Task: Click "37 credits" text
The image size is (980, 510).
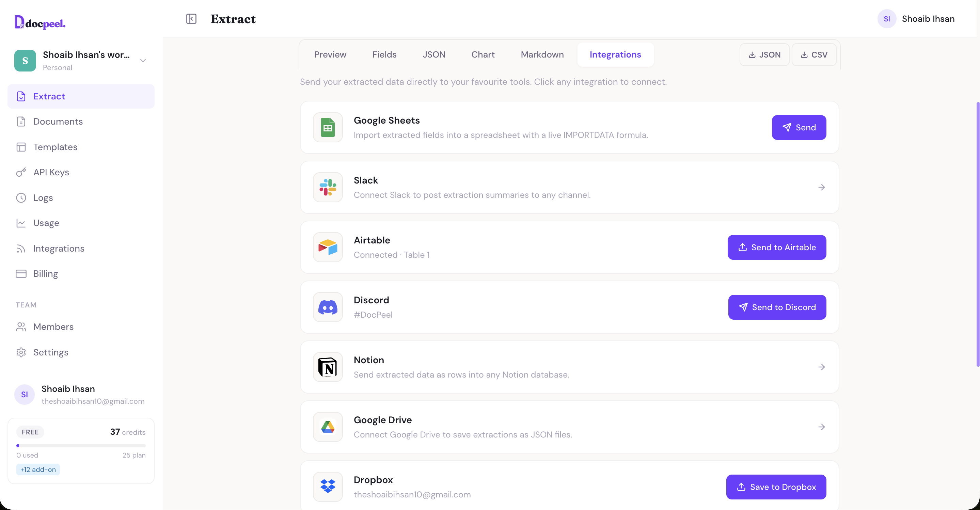Action: (x=128, y=432)
